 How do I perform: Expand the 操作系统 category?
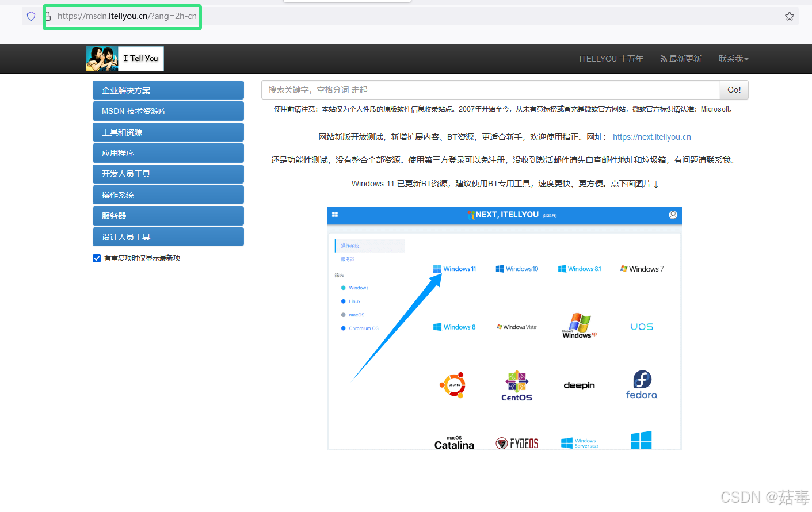click(x=168, y=195)
